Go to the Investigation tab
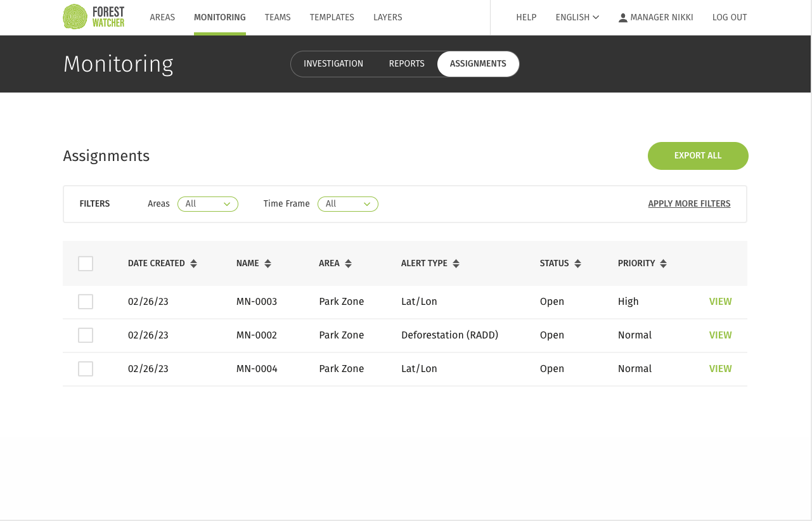Viewport: 812px width, 521px height. pos(333,64)
